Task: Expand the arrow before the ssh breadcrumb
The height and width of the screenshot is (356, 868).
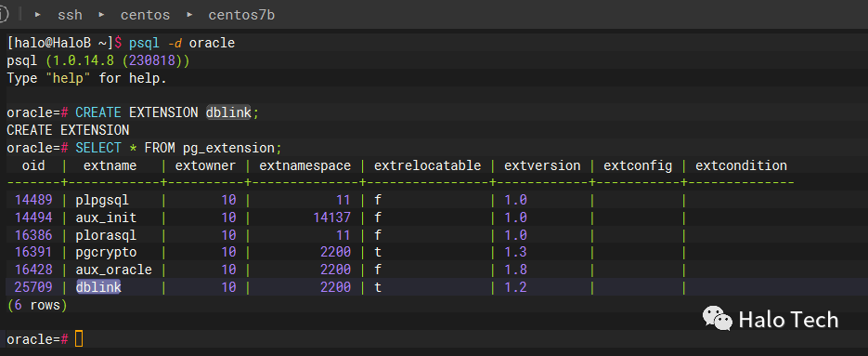Action: point(38,15)
